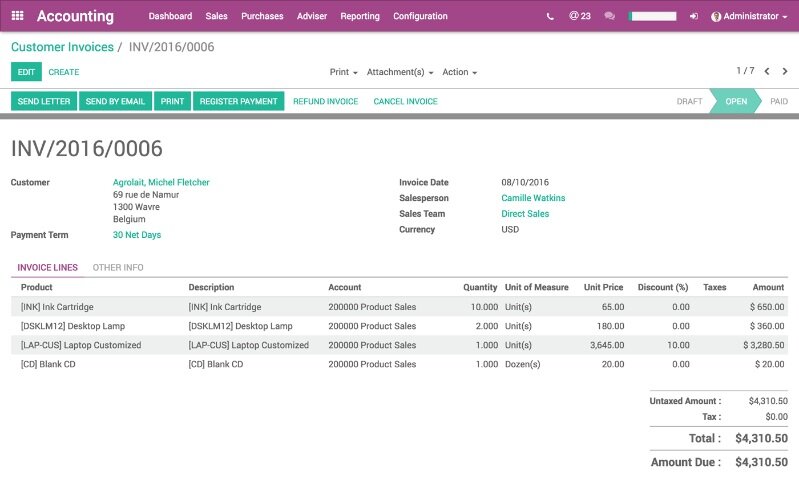
Task: Switch to the Other Info tab
Action: click(117, 268)
